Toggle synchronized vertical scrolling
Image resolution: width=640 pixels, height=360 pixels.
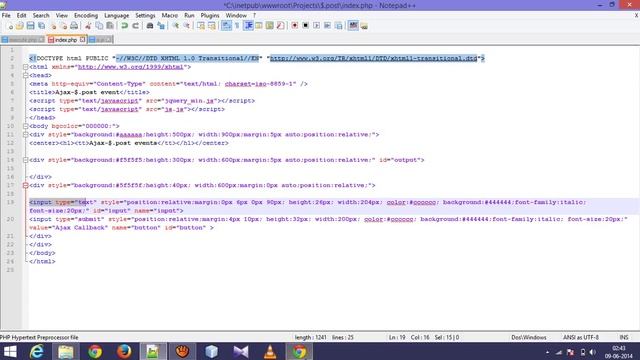pyautogui.click(x=201, y=26)
